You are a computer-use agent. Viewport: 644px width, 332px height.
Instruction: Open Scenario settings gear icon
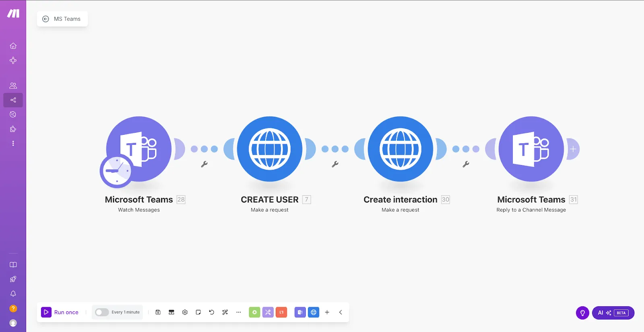[x=185, y=312]
